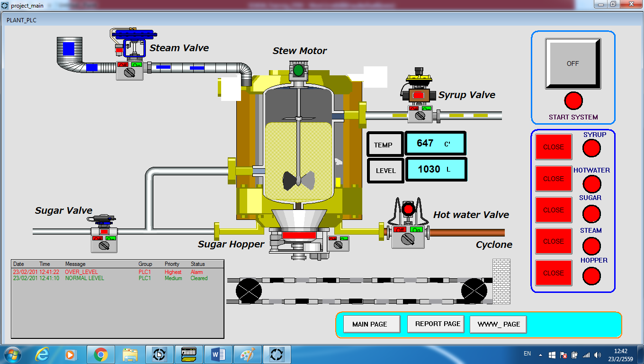This screenshot has width=644, height=364.
Task: Click the Highest priority cell
Action: 173,272
